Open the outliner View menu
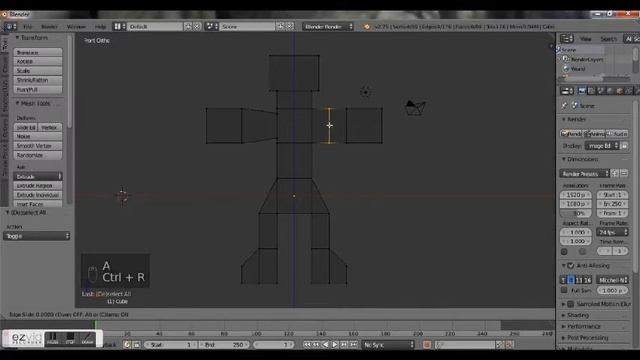640x360 pixels. (x=586, y=39)
